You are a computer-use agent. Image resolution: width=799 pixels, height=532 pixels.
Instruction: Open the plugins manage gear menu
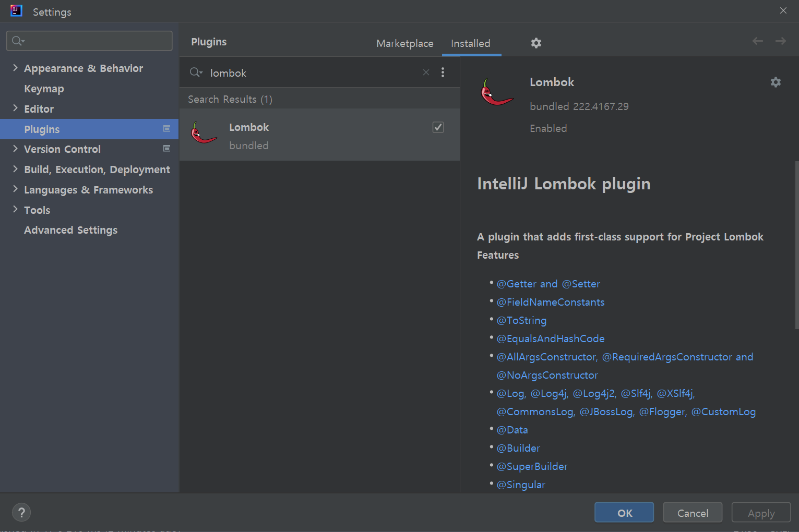pos(536,43)
